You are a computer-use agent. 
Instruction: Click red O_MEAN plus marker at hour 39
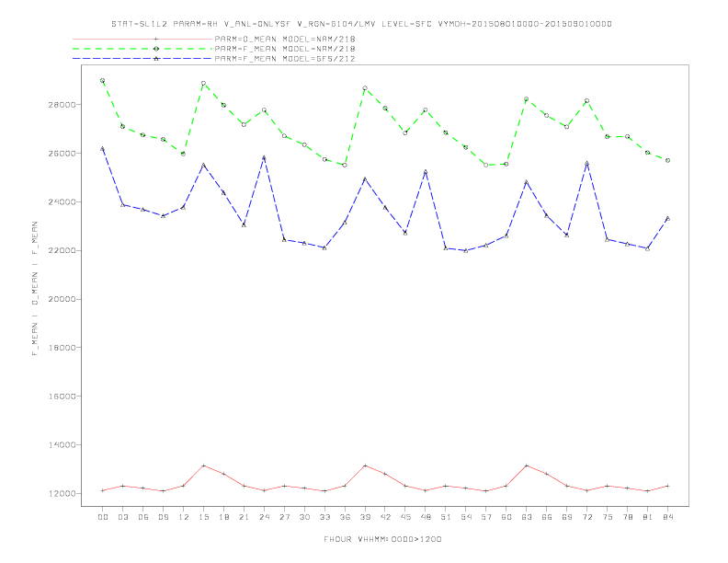point(365,465)
